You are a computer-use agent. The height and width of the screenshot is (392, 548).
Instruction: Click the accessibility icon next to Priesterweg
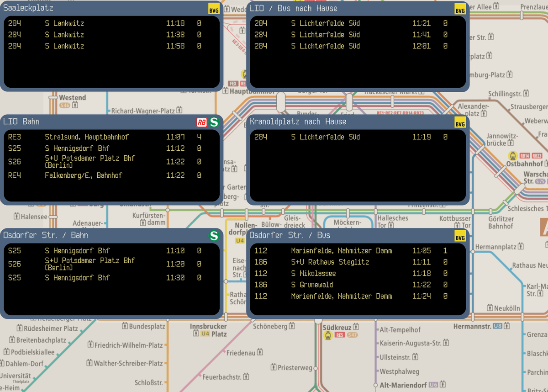[274, 367]
